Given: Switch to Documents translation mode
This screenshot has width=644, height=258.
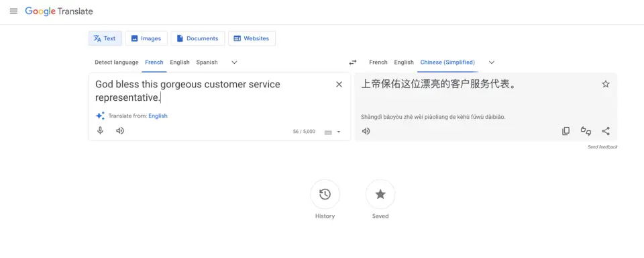Looking at the screenshot, I should (197, 38).
